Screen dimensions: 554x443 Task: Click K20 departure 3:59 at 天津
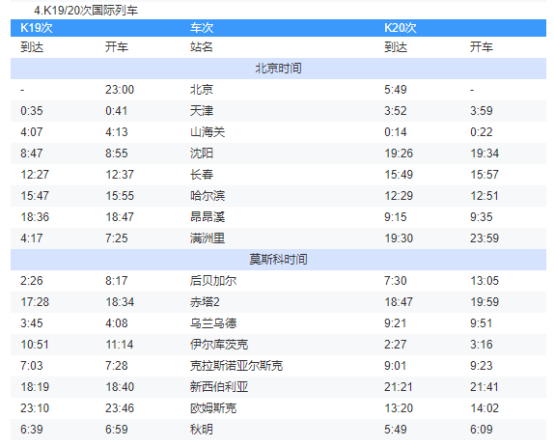(x=481, y=111)
